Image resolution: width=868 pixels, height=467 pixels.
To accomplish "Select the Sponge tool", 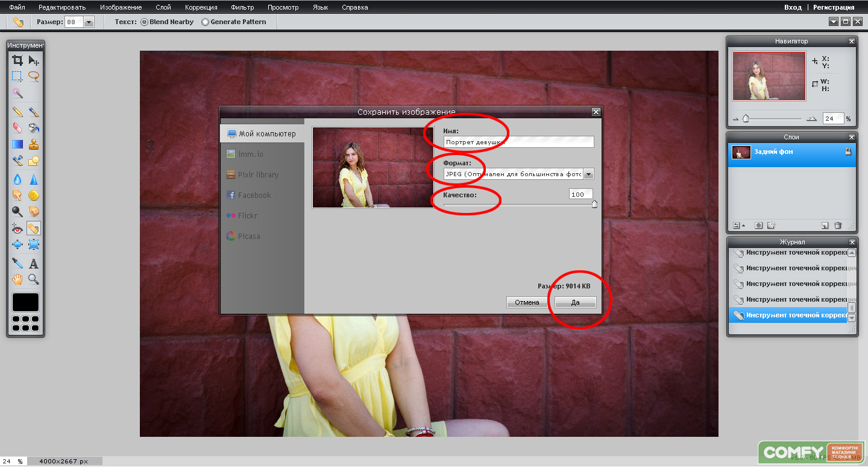I will [34, 195].
